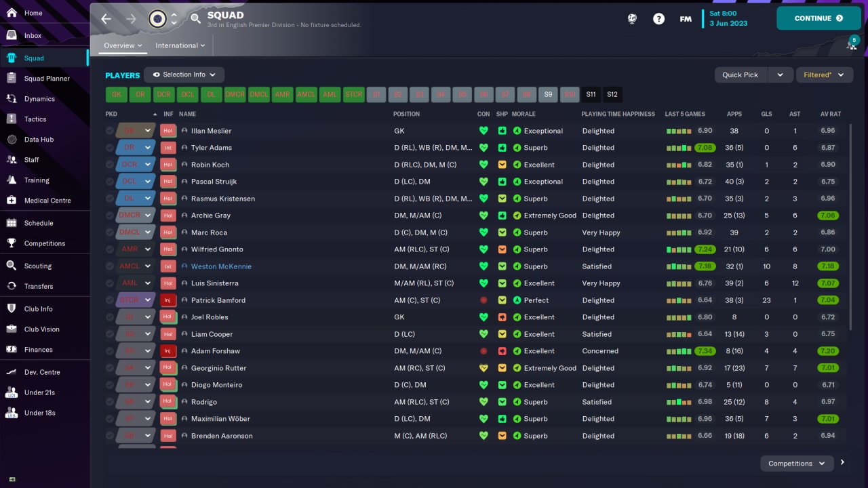868x488 pixels.
Task: Select the S12 substitute slot button
Action: (x=612, y=95)
